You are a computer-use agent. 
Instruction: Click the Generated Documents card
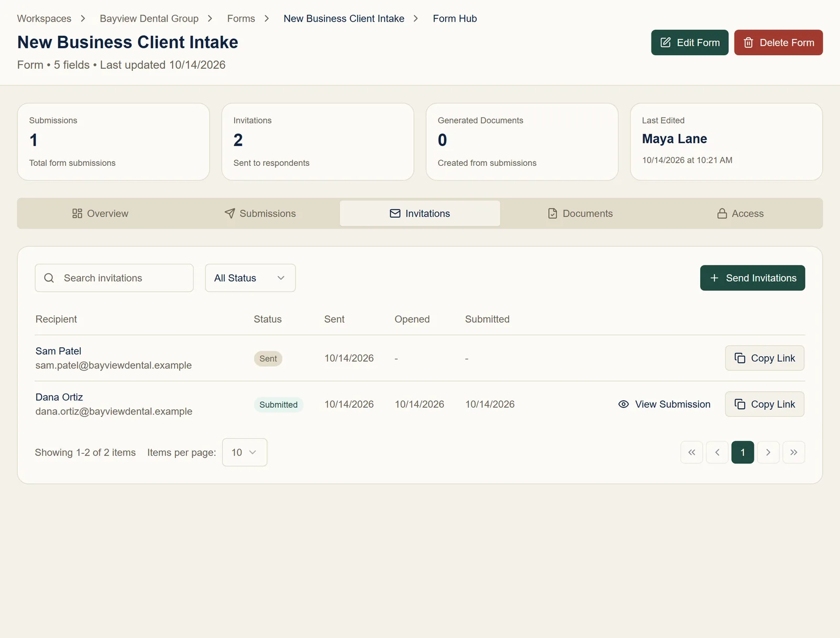tap(522, 142)
